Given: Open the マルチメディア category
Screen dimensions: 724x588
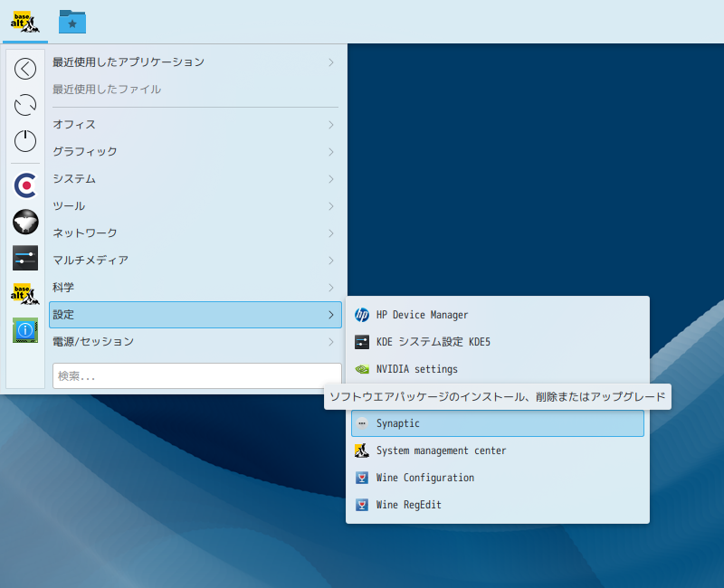Looking at the screenshot, I should [x=195, y=261].
